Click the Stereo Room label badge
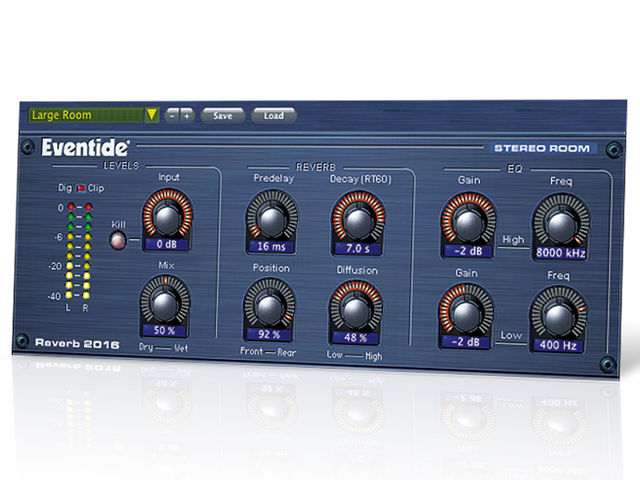 [542, 148]
